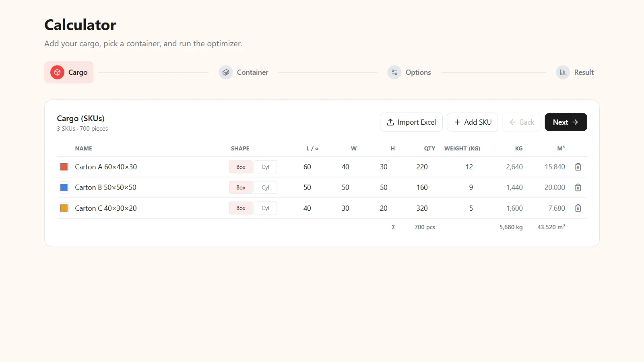644x362 pixels.
Task: Edit Carton B weight value 9
Action: pyautogui.click(x=470, y=187)
